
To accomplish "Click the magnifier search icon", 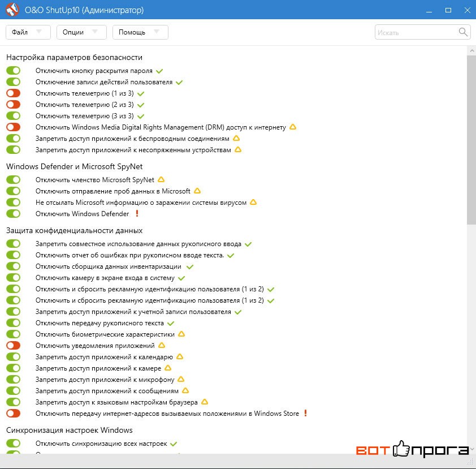I will [463, 32].
